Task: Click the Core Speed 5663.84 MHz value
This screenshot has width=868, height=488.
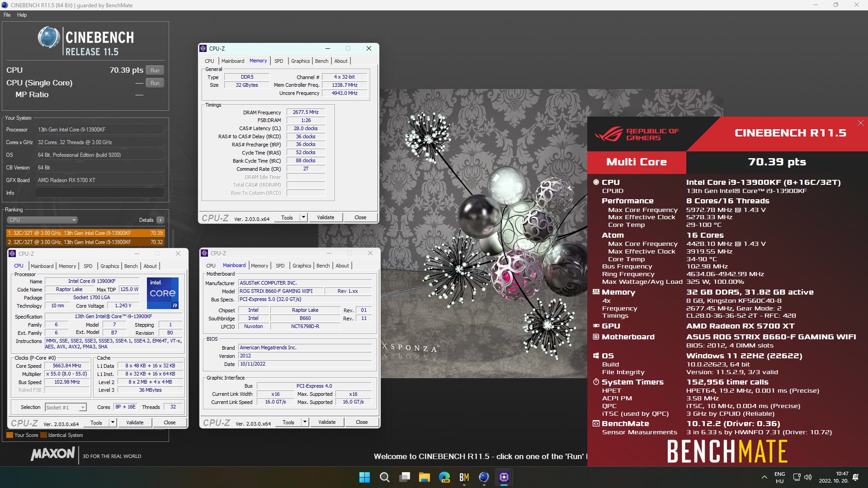Action: [x=67, y=366]
